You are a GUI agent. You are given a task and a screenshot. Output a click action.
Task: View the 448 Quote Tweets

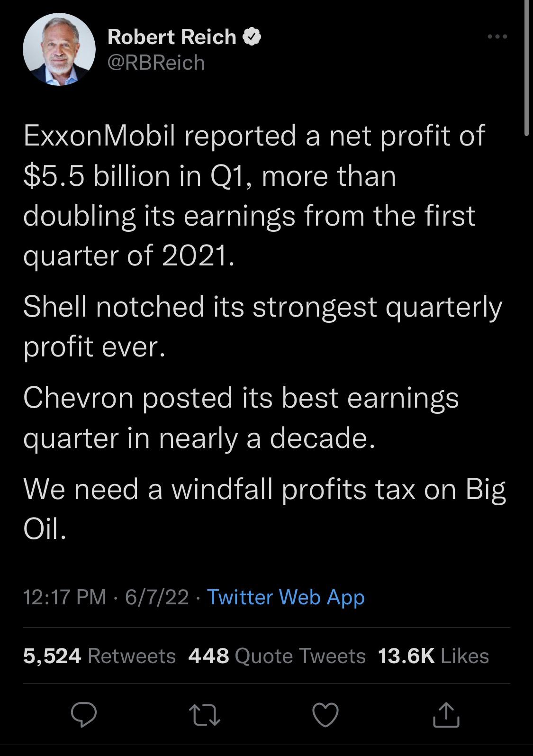[277, 656]
